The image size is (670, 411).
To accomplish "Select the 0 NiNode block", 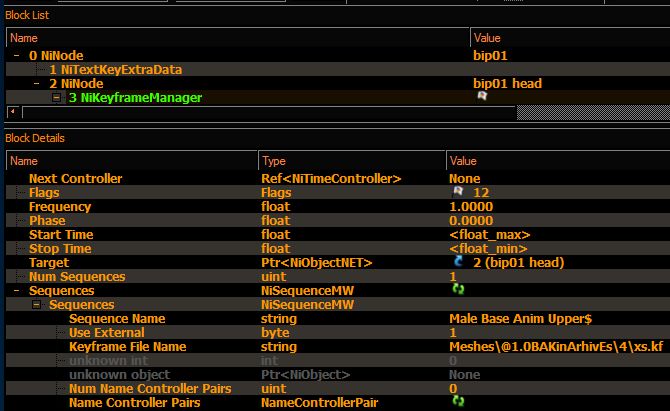I will coord(56,56).
